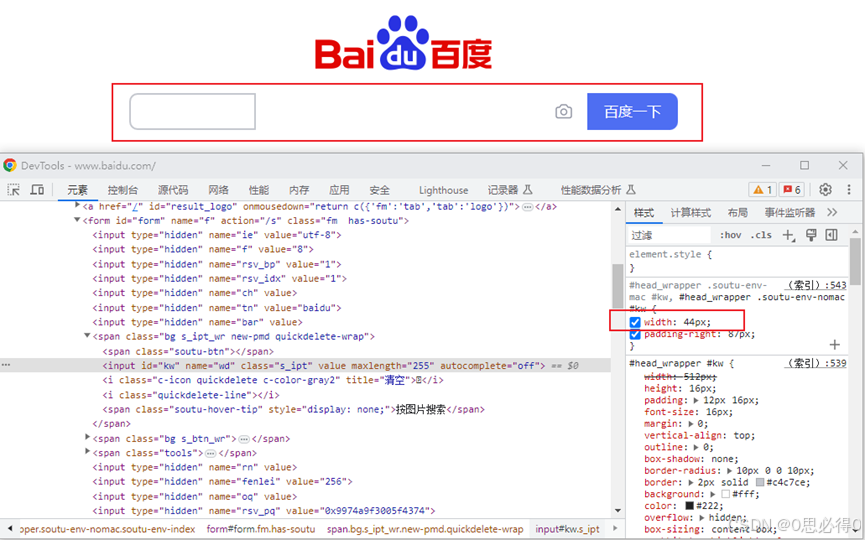
Task: Click the warnings count badge
Action: click(x=762, y=190)
